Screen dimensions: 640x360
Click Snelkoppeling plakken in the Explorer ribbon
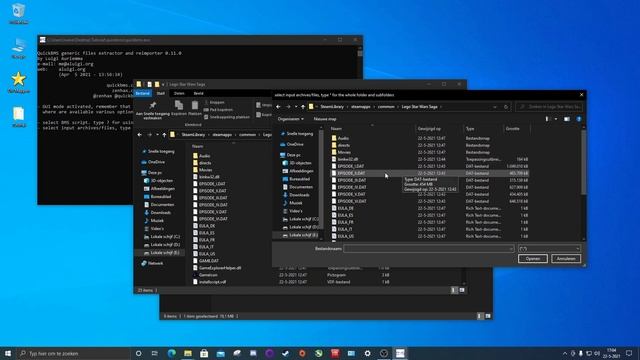(227, 117)
